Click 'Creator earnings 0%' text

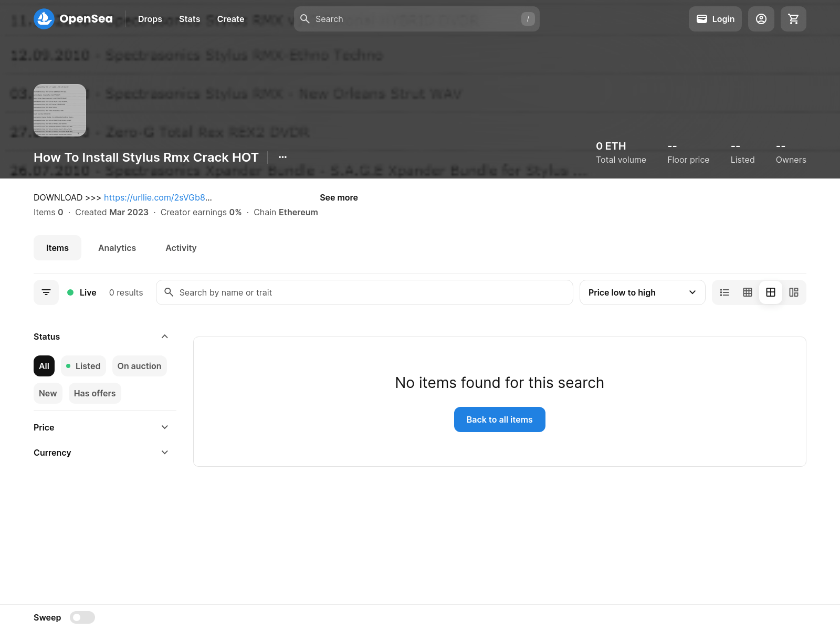coord(201,212)
